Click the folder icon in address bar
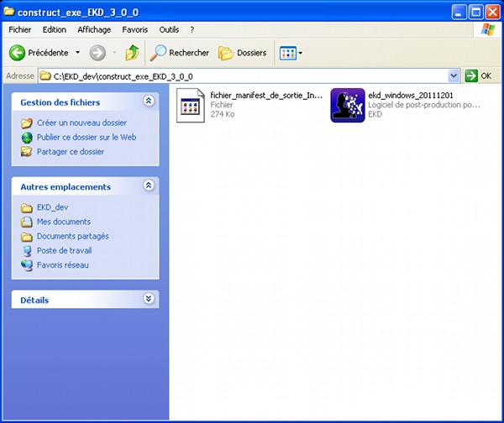Image resolution: width=504 pixels, height=423 pixels. (45, 76)
